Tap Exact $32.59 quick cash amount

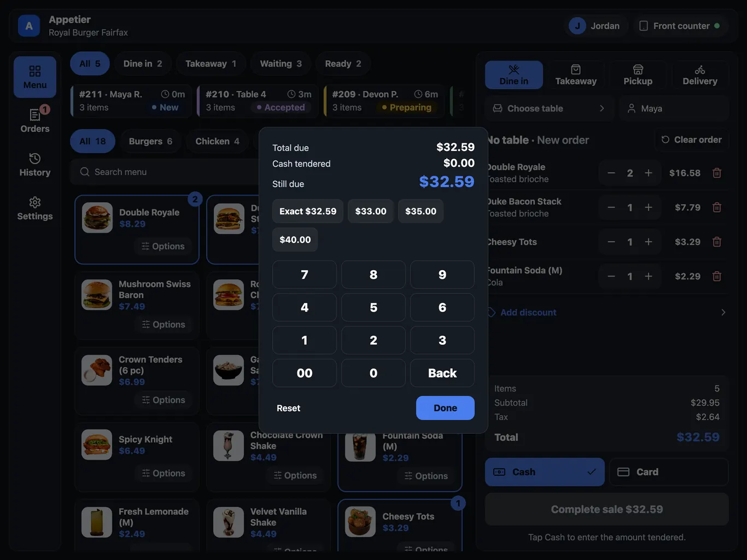[308, 211]
